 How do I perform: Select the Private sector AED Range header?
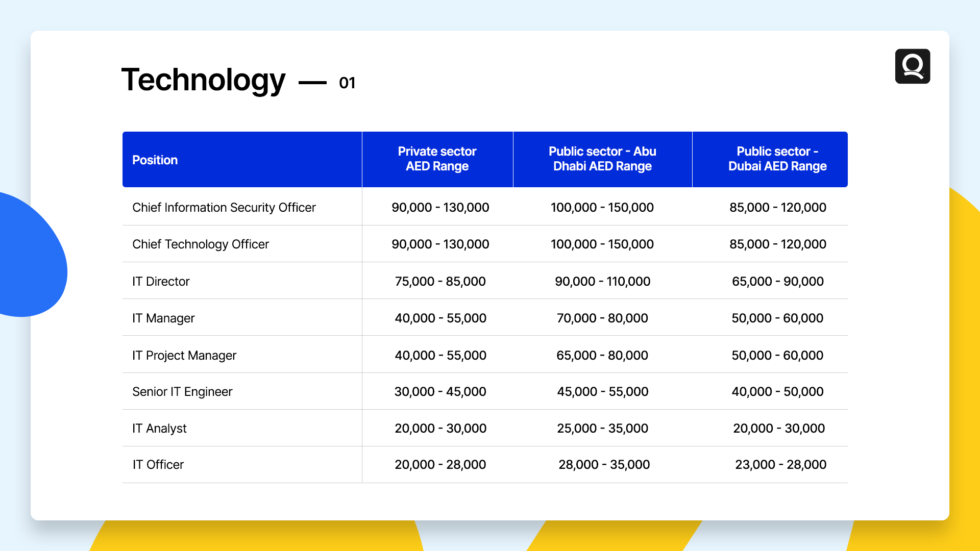click(x=437, y=159)
